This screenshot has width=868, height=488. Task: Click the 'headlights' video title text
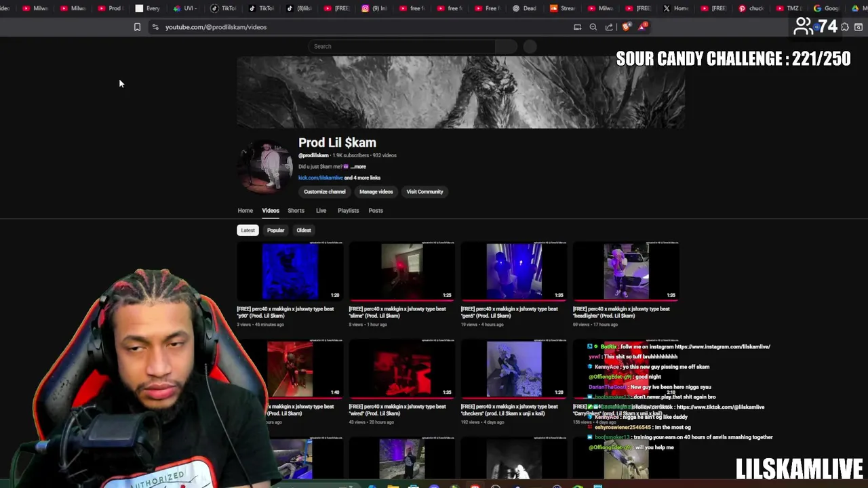(x=621, y=312)
